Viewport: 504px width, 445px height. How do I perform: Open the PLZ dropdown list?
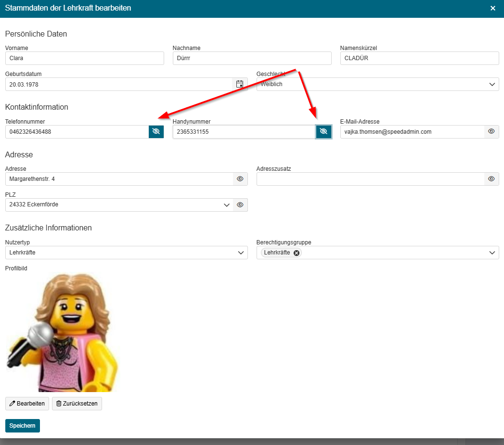pyautogui.click(x=227, y=205)
